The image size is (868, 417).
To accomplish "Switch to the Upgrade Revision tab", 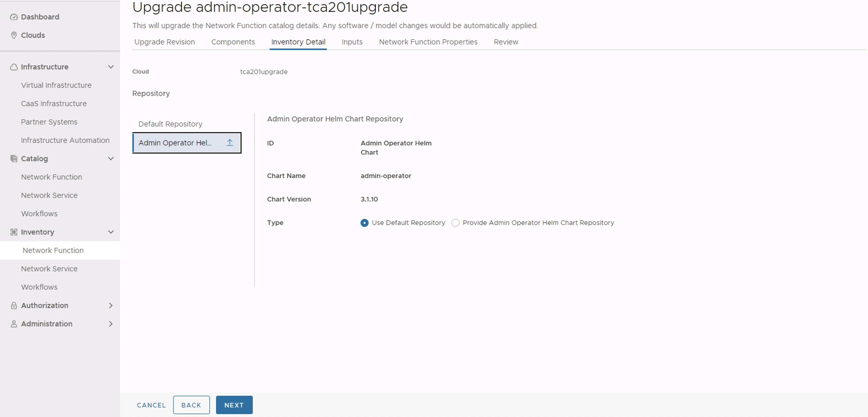I will point(164,42).
